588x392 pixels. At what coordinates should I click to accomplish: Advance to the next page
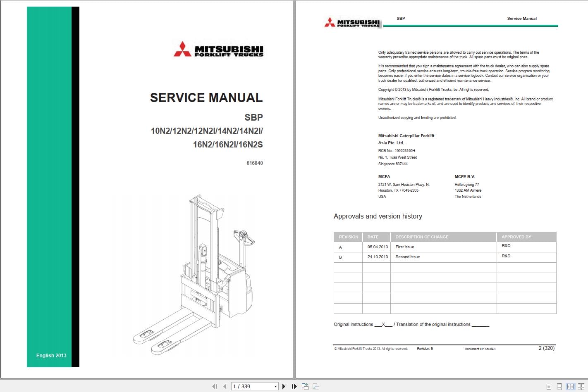click(x=284, y=386)
